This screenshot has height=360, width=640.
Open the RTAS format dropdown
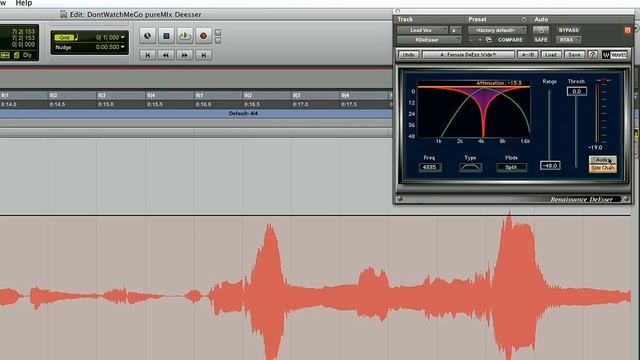click(568, 40)
